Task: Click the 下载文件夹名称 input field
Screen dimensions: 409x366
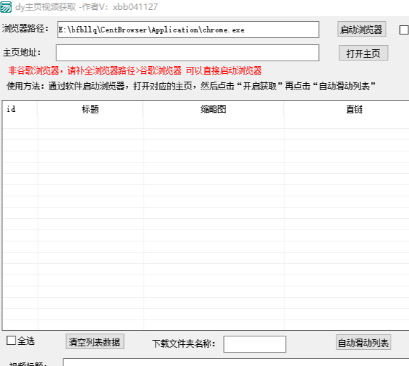Action: [255, 344]
